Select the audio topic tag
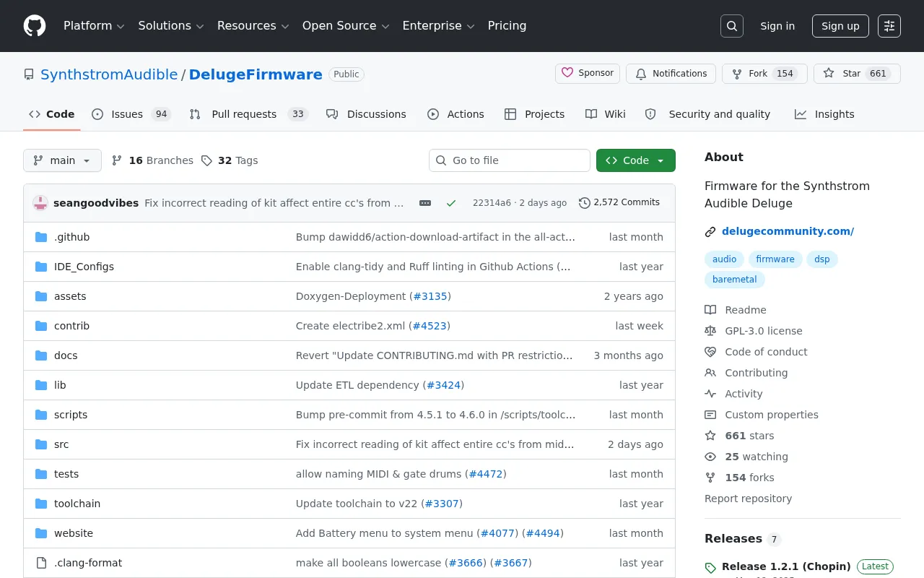Image resolution: width=924 pixels, height=578 pixels. point(724,259)
